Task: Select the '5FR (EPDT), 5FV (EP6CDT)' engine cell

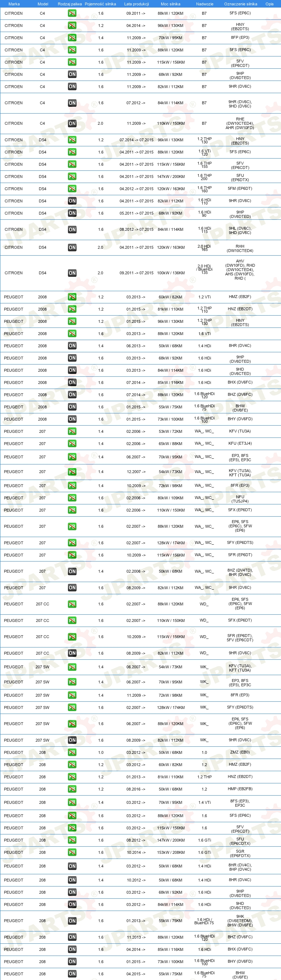Action: click(x=240, y=638)
